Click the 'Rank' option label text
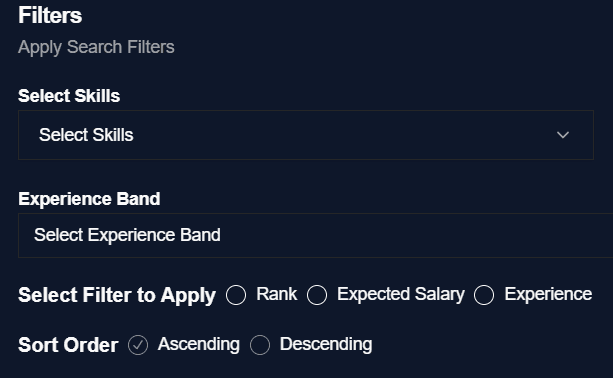The height and width of the screenshot is (378, 613). click(x=276, y=294)
